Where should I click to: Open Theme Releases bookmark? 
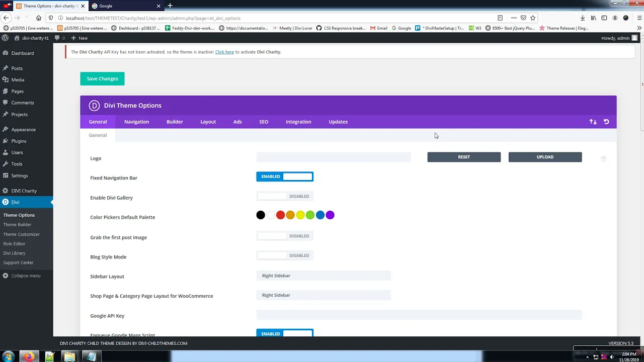click(x=563, y=28)
